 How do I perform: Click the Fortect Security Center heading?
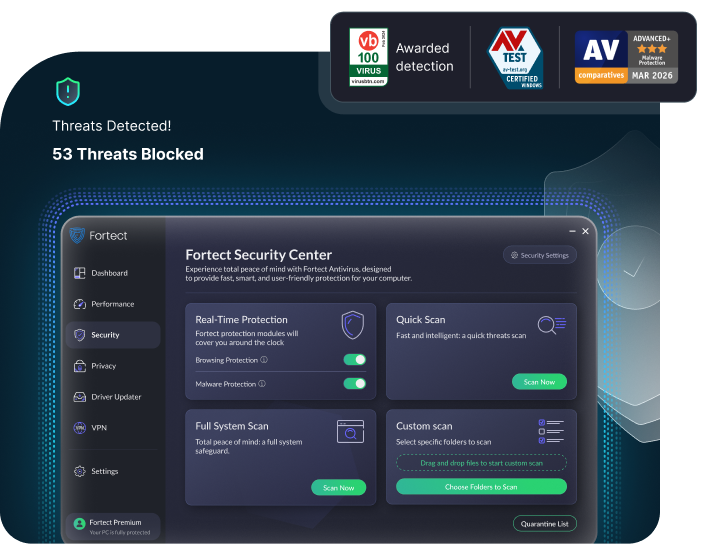coord(259,255)
